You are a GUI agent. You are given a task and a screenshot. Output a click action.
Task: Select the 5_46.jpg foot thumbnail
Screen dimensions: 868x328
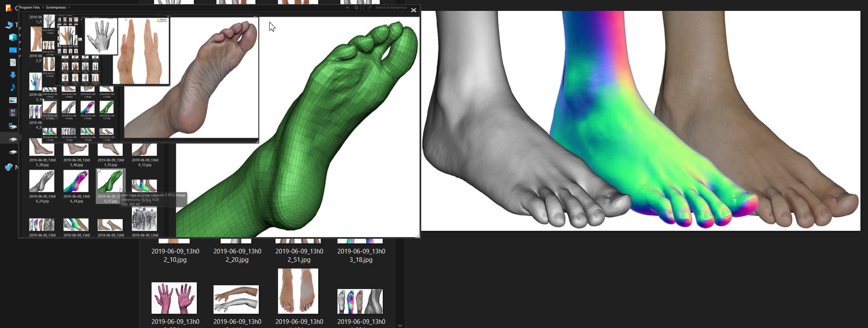coord(76,150)
